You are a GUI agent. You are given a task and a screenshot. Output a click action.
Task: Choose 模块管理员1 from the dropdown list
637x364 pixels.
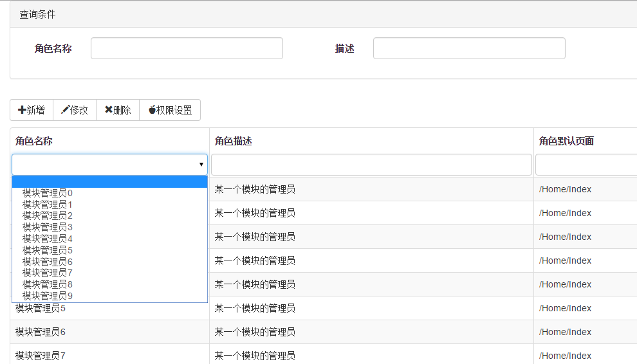pyautogui.click(x=109, y=205)
